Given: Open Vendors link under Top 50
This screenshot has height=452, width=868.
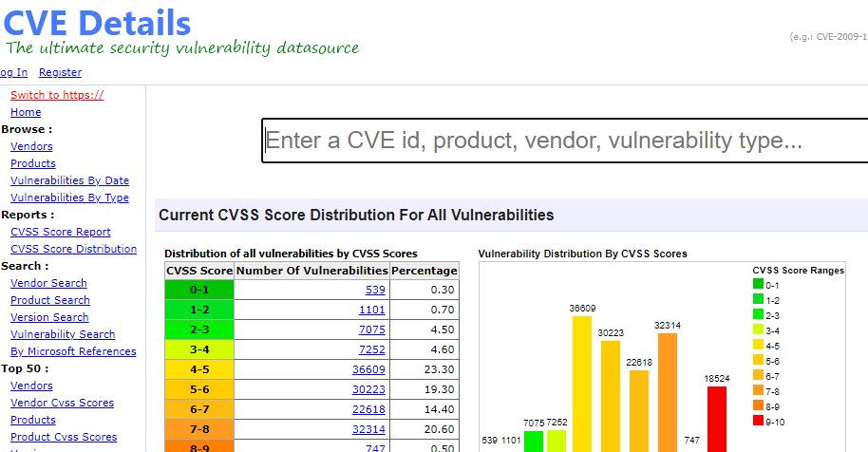Looking at the screenshot, I should 31,386.
